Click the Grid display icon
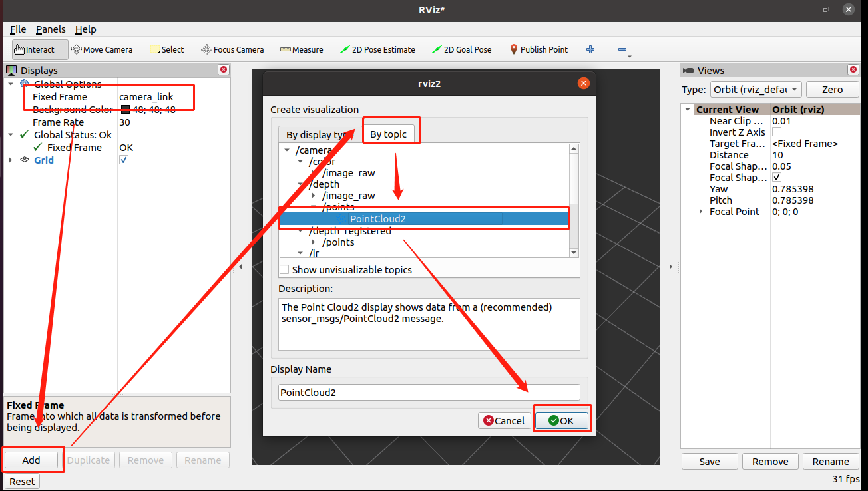868x491 pixels. point(25,160)
